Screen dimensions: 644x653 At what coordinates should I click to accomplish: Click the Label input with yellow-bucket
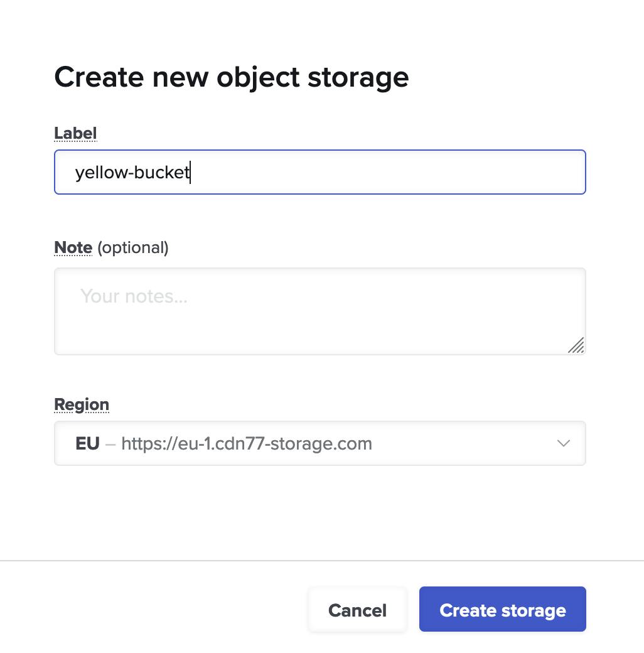tap(319, 172)
